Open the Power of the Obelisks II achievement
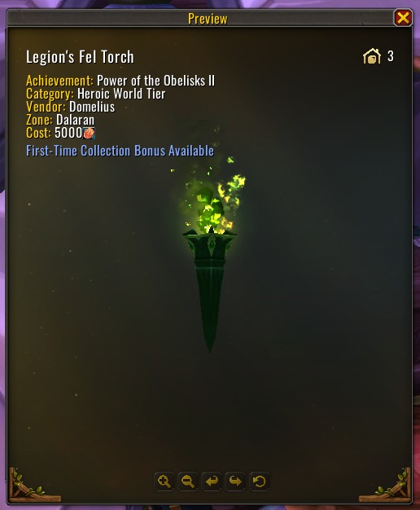 click(x=155, y=81)
